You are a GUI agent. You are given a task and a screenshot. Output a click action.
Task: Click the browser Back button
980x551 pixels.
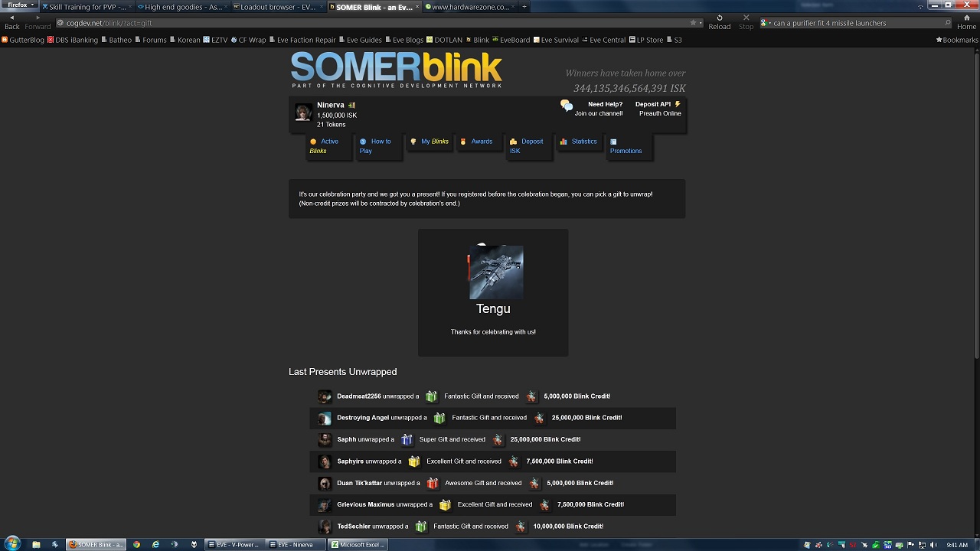(12, 21)
